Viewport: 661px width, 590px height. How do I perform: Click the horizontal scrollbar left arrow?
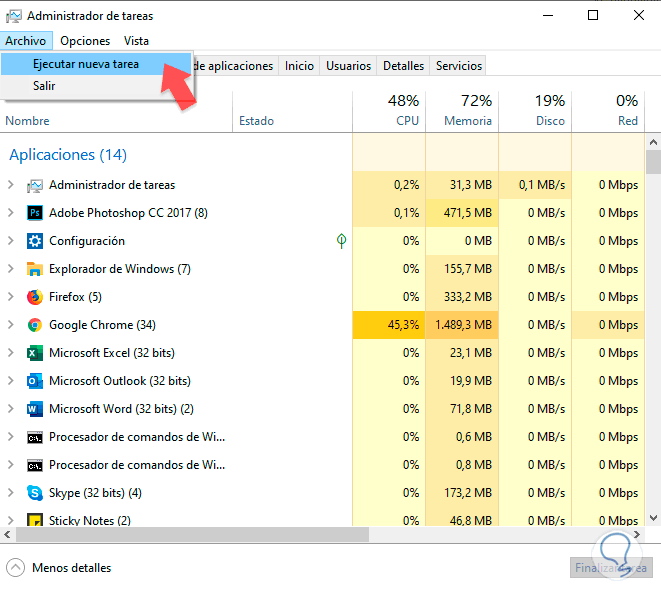[7, 534]
